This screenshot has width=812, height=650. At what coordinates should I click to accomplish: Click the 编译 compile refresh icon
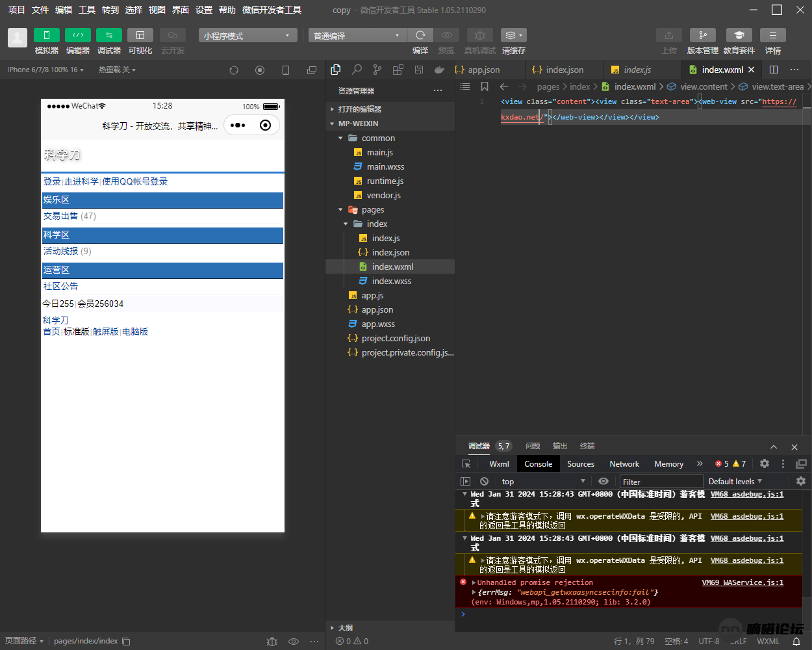pos(420,35)
